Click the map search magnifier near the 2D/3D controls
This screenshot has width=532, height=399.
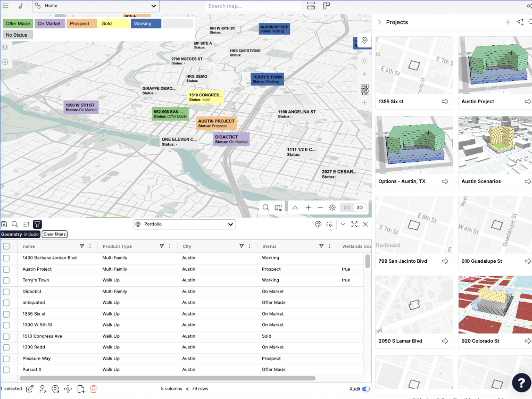[266, 207]
